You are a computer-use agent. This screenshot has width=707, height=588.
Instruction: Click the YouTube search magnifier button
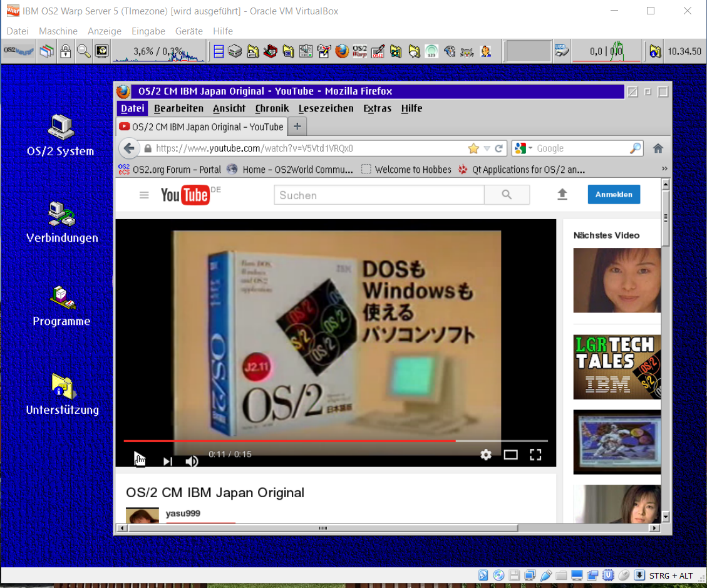tap(507, 195)
